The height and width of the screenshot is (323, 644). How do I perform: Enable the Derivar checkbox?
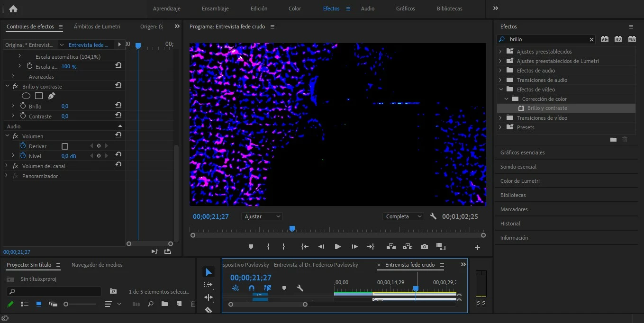click(65, 146)
